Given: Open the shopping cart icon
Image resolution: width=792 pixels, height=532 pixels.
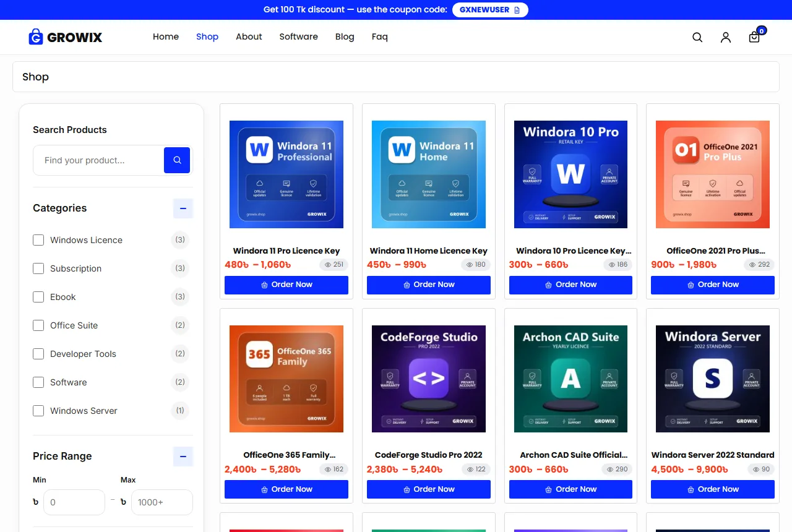Looking at the screenshot, I should [755, 36].
